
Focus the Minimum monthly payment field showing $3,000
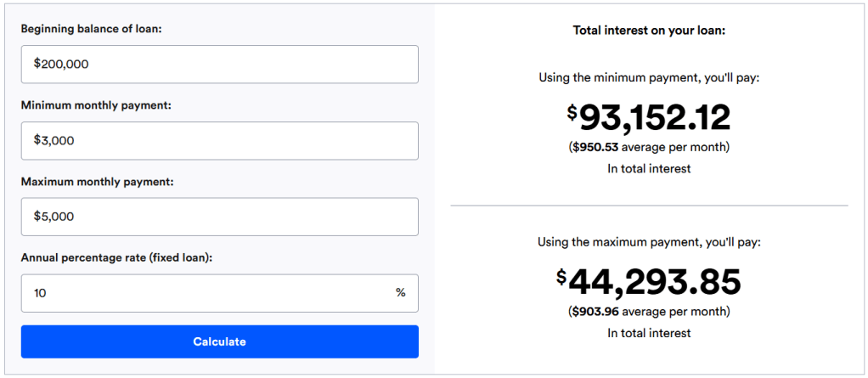219,141
